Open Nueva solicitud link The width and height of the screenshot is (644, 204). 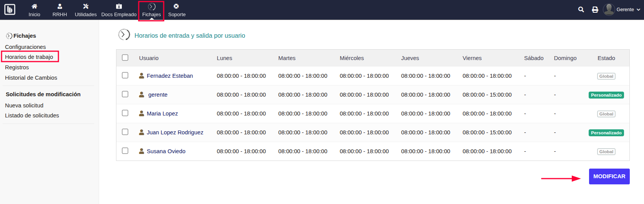(x=24, y=105)
